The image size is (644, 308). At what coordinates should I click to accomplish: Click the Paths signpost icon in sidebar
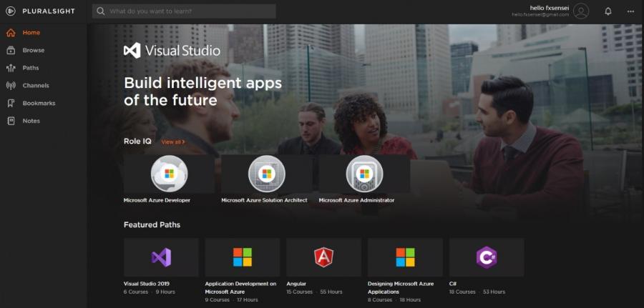11,68
